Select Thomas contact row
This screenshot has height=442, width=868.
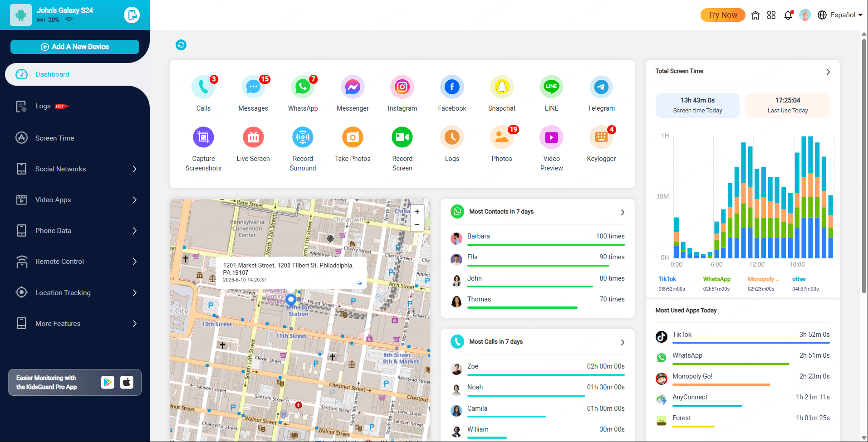tap(537, 301)
